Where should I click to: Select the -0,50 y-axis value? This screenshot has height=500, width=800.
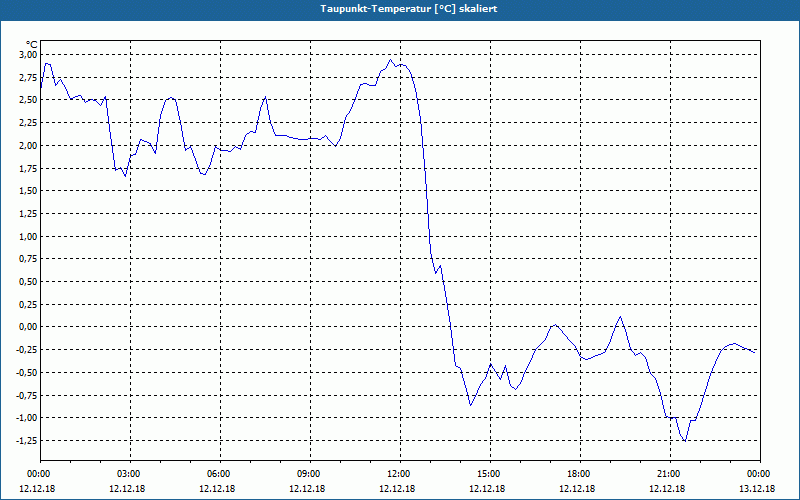tap(28, 372)
